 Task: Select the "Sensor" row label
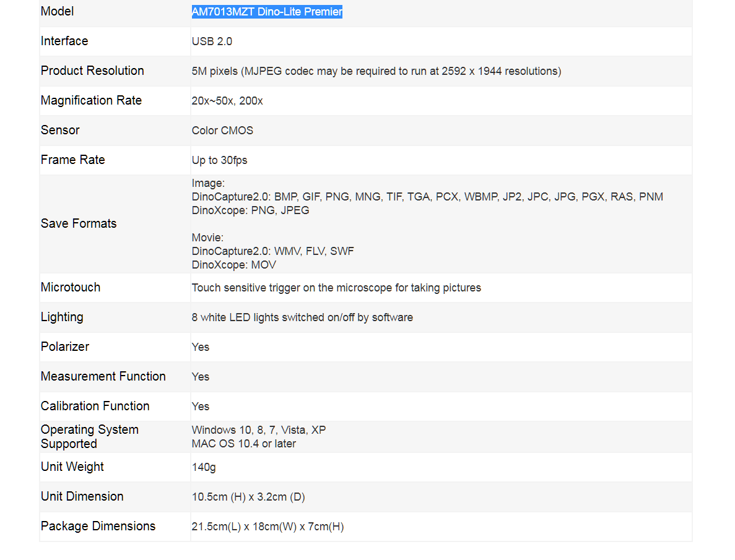pos(60,131)
